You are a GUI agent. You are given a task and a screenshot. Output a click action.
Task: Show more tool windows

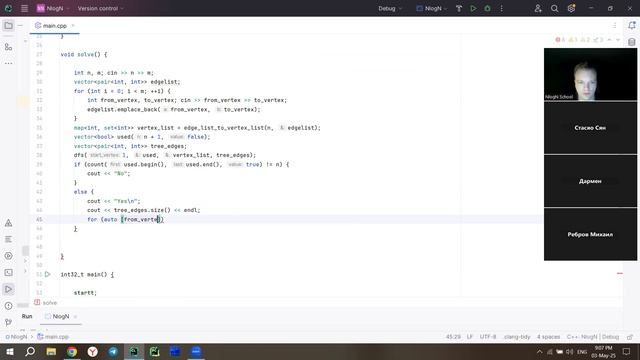[x=8, y=63]
